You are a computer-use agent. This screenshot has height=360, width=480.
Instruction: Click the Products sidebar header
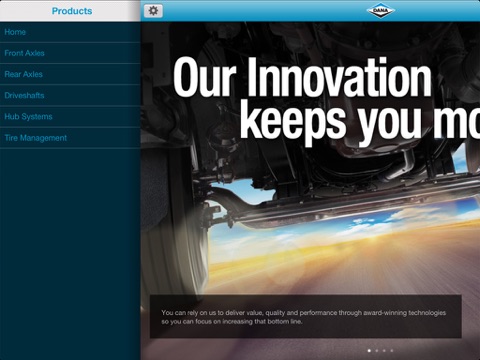[x=72, y=11]
